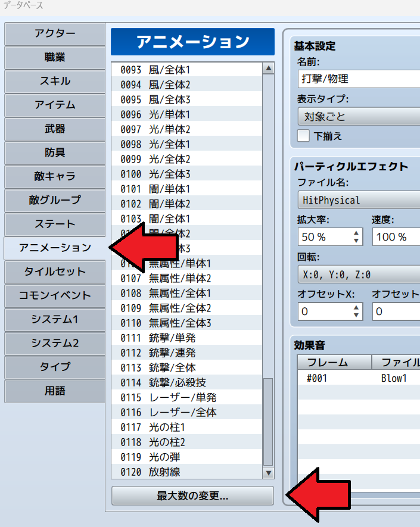The width and height of the screenshot is (420, 527).
Task: Open the アクター tab
Action: tap(55, 33)
